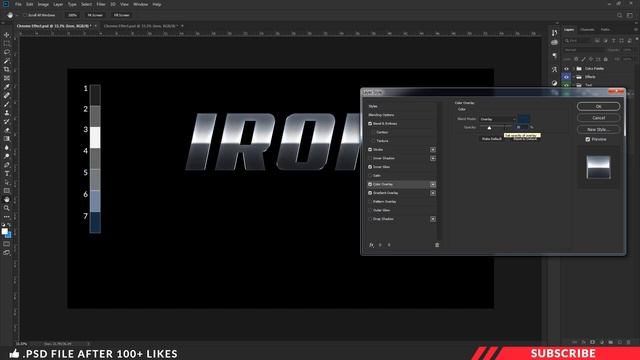
Task: Select the Path Selection tool
Action: (x=7, y=182)
